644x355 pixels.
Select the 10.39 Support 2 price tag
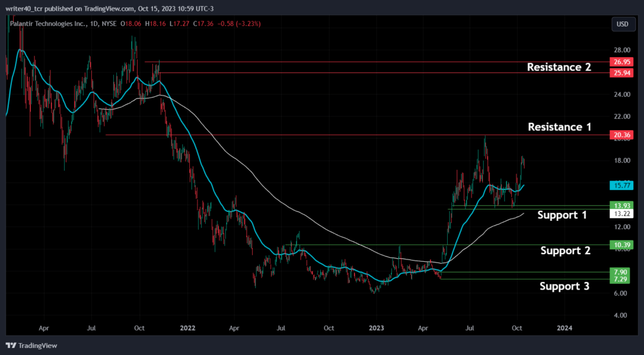pos(621,245)
